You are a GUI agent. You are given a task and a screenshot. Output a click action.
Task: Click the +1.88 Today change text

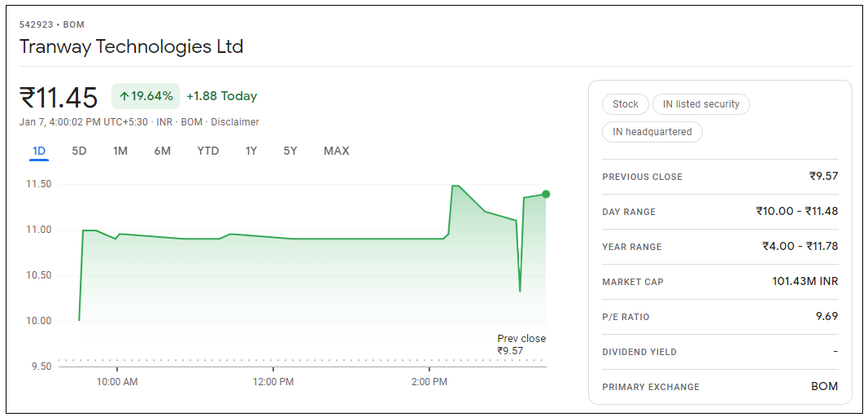(221, 96)
